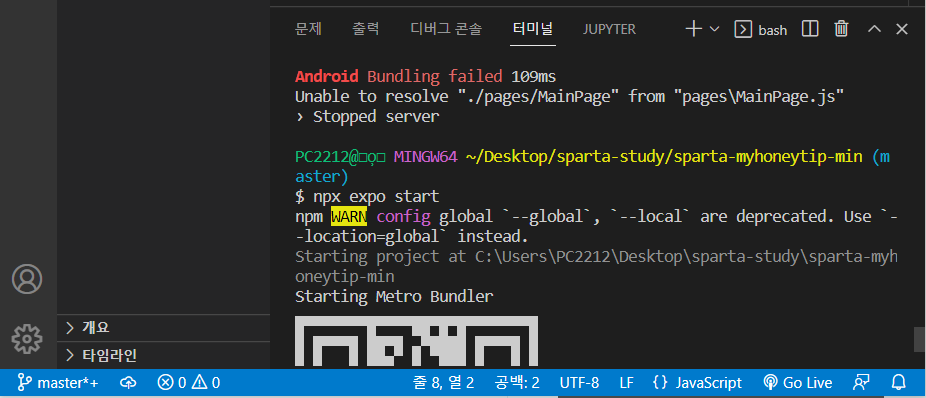Close the terminal panel
Viewport: 926px width, 398px height.
(902, 29)
